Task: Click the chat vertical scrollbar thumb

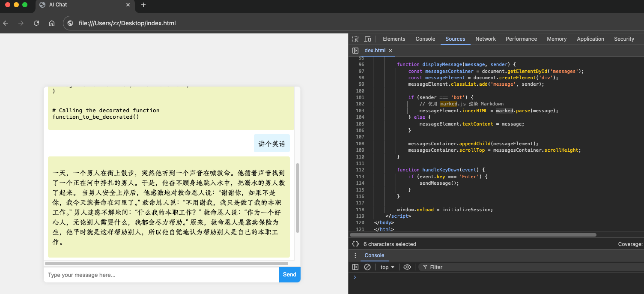Action: 298,197
